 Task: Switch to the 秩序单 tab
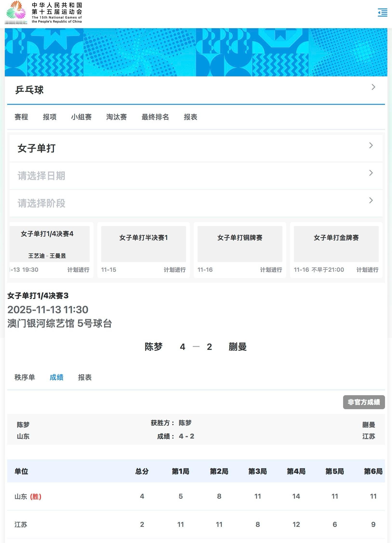(25, 378)
